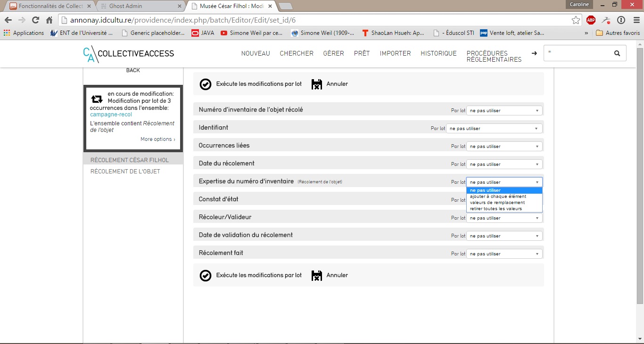Open the Adblock Plus extension icon

point(591,20)
